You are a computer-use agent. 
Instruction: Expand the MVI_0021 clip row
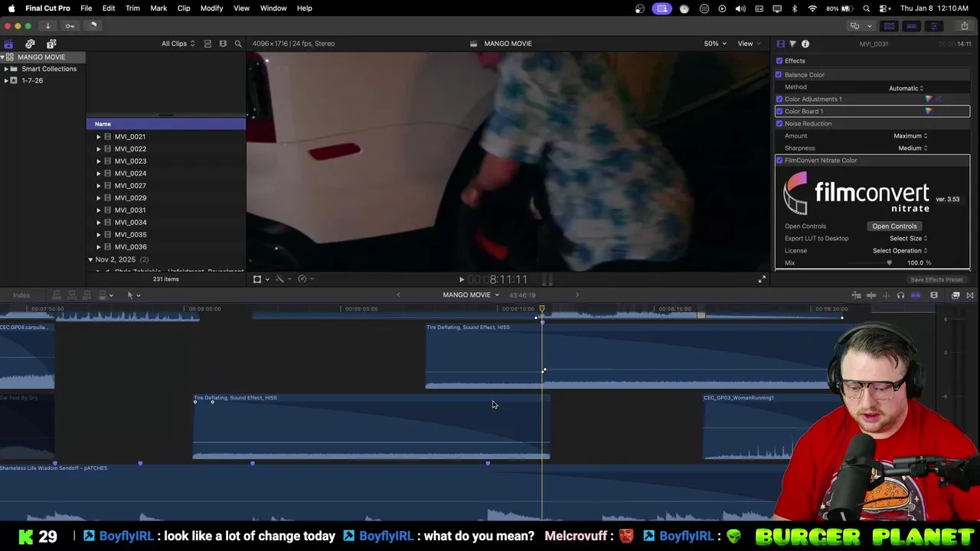(x=98, y=137)
